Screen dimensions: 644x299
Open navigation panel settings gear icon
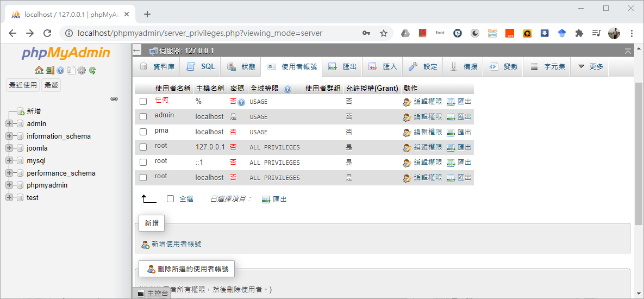[x=82, y=70]
